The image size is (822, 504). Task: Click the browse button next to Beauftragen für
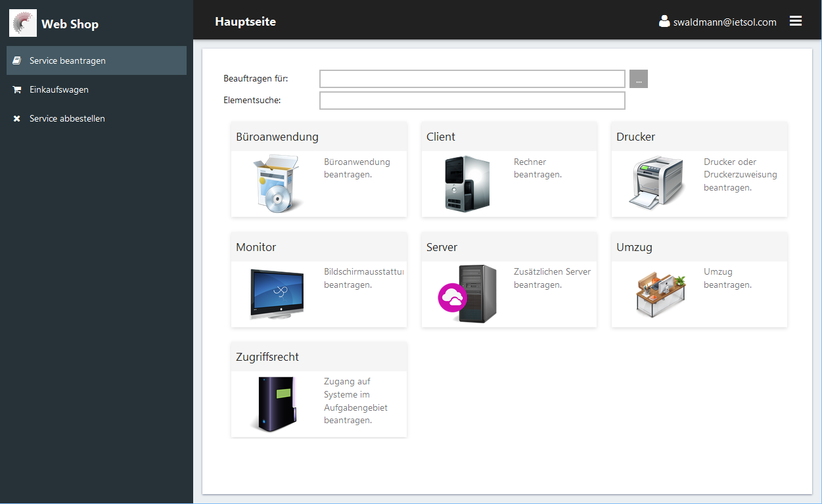[638, 78]
